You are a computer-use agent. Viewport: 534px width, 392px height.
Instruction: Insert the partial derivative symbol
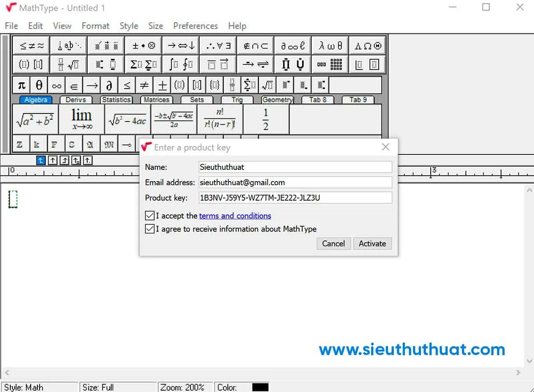(x=109, y=85)
